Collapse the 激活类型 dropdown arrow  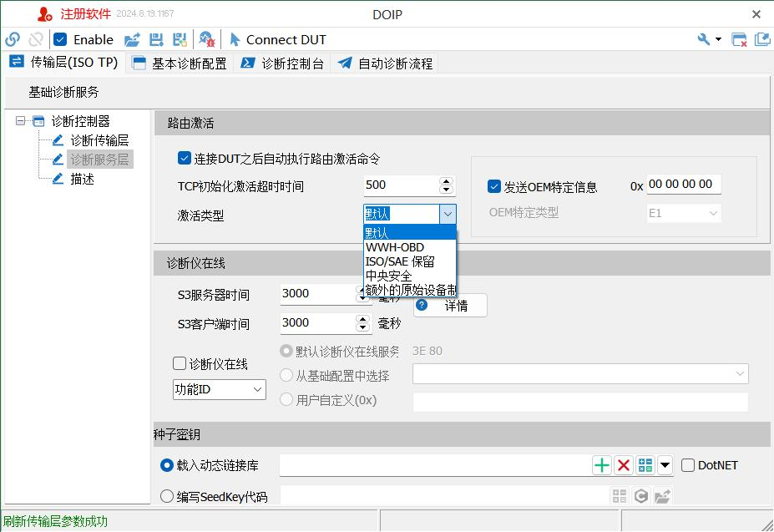[x=448, y=215]
